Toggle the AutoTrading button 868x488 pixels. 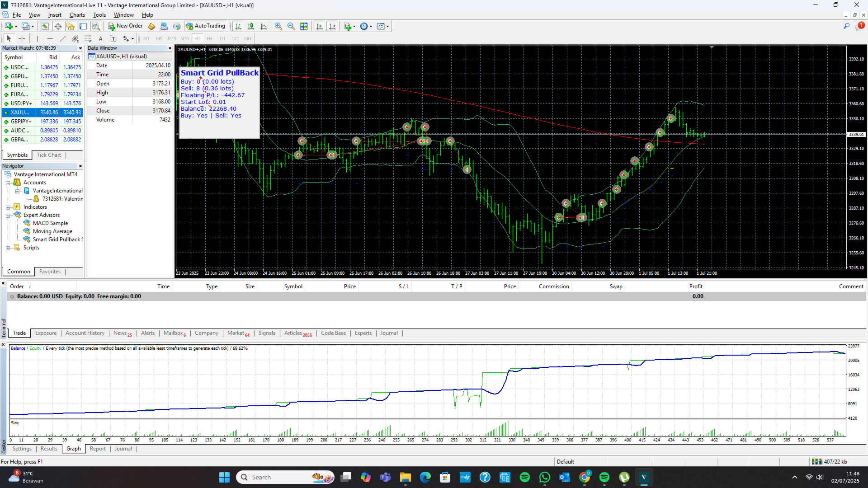tap(206, 26)
